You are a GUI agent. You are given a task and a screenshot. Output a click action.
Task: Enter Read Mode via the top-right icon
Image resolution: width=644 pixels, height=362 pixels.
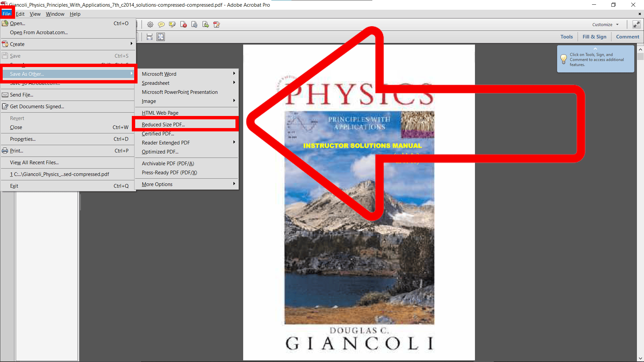(637, 24)
